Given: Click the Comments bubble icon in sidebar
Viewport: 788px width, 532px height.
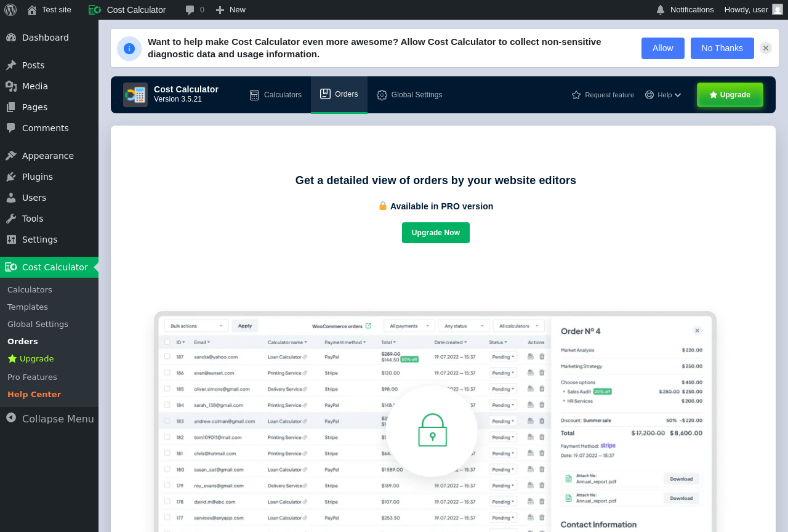Looking at the screenshot, I should pyautogui.click(x=11, y=128).
